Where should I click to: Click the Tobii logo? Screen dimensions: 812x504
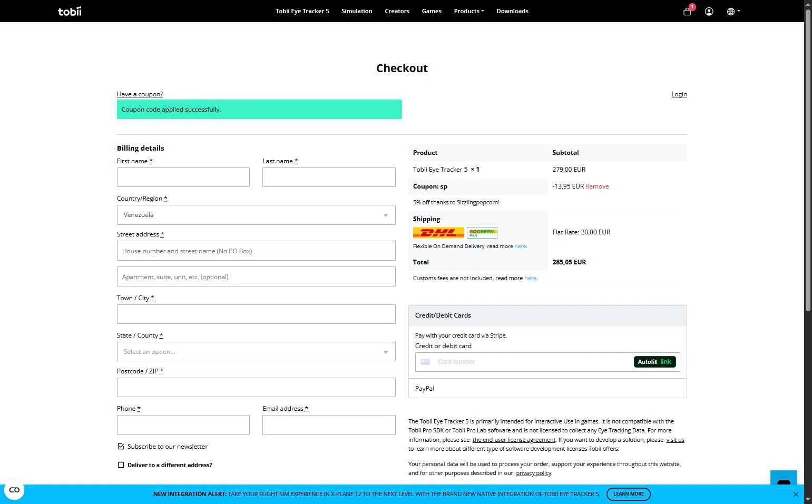70,11
